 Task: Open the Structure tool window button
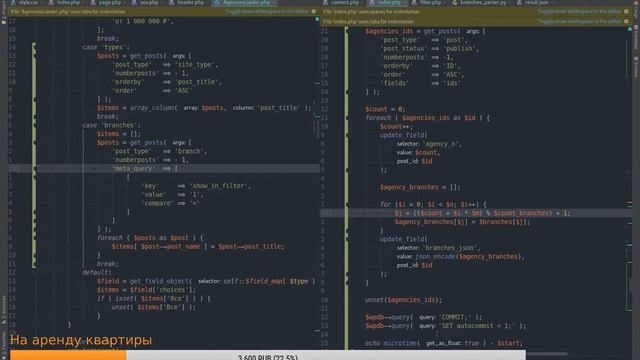[4, 309]
